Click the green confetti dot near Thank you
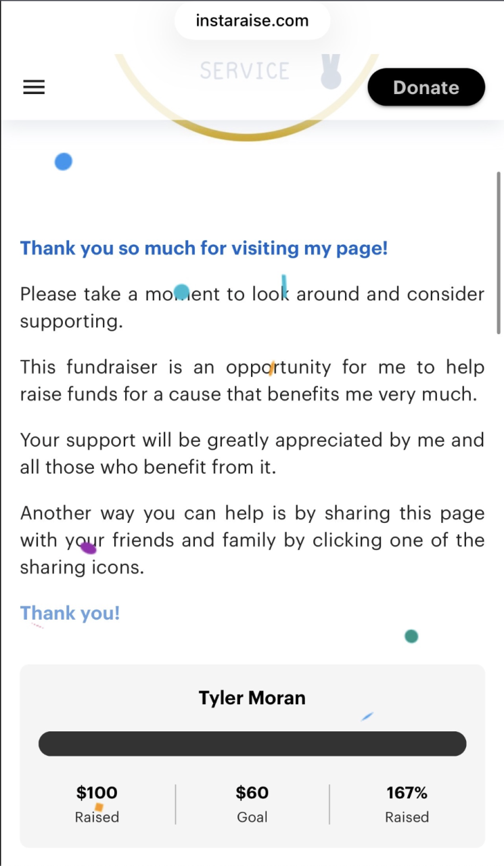The width and height of the screenshot is (504, 866). pos(411,636)
